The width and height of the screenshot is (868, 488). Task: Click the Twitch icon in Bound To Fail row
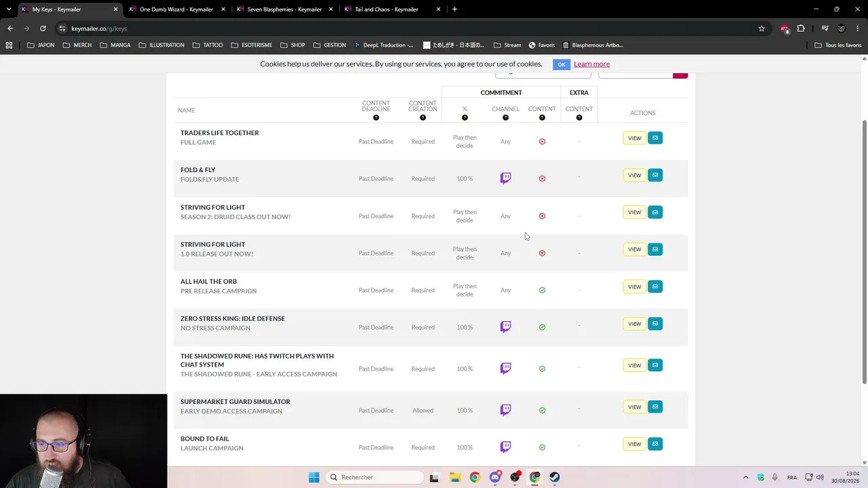(x=505, y=447)
